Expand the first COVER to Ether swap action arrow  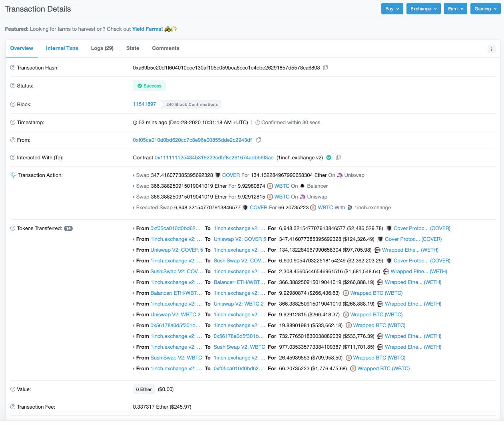pyautogui.click(x=134, y=175)
